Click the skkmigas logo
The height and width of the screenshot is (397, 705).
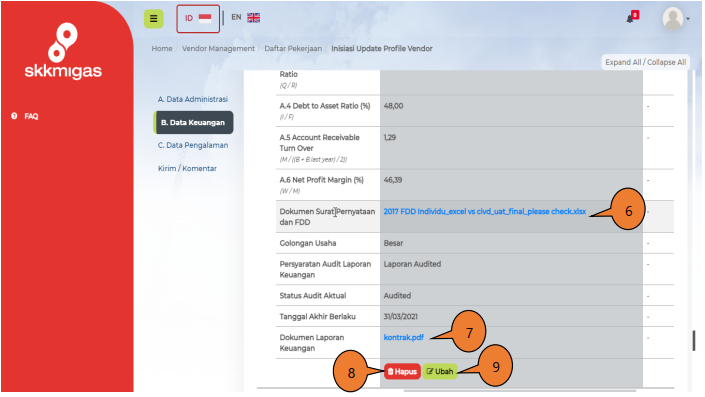(63, 51)
